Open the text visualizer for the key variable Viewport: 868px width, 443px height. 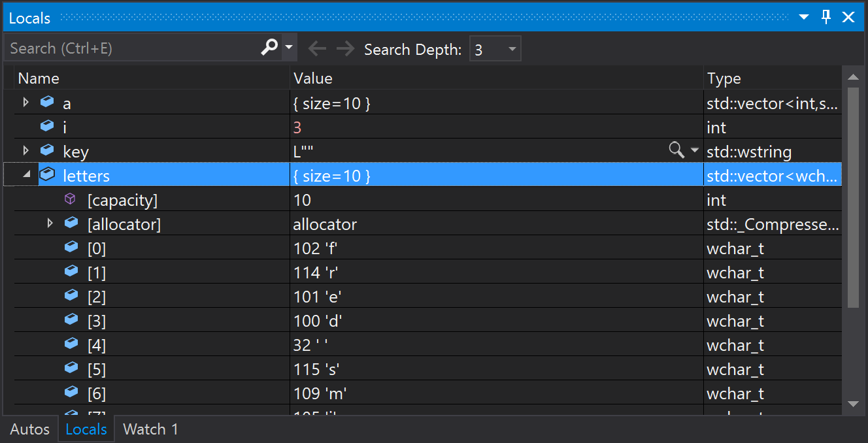coord(676,150)
